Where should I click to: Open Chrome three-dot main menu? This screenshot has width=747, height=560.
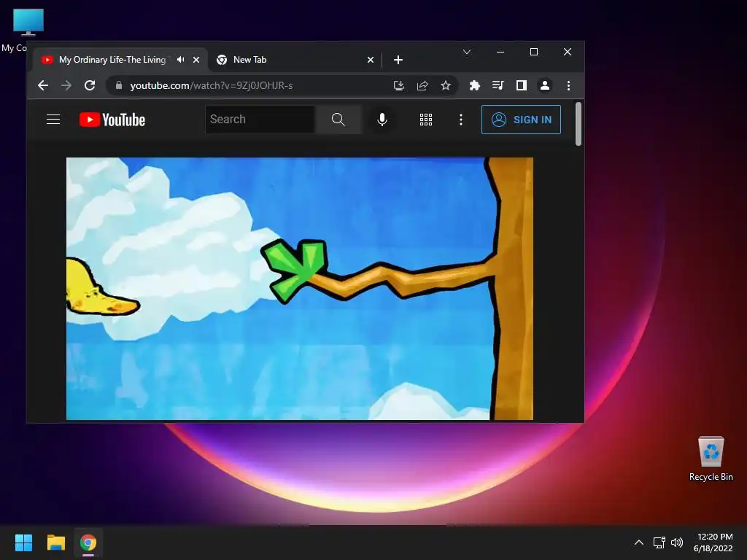(x=568, y=85)
